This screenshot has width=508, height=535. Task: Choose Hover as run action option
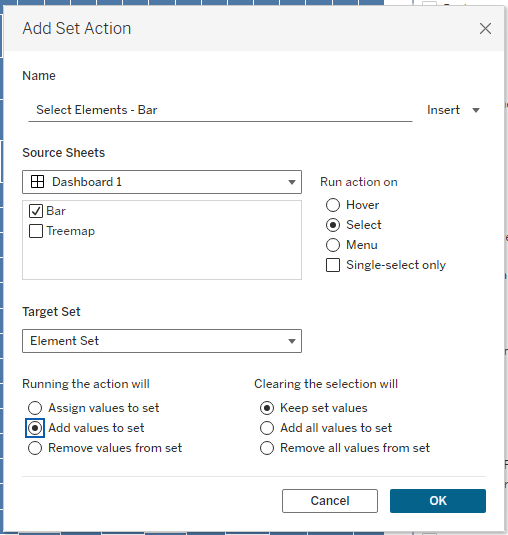(333, 205)
